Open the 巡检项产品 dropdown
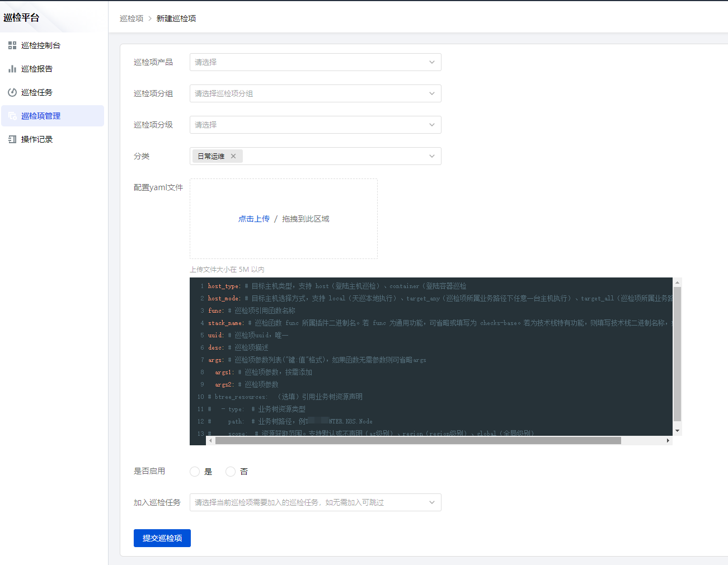 tap(315, 62)
